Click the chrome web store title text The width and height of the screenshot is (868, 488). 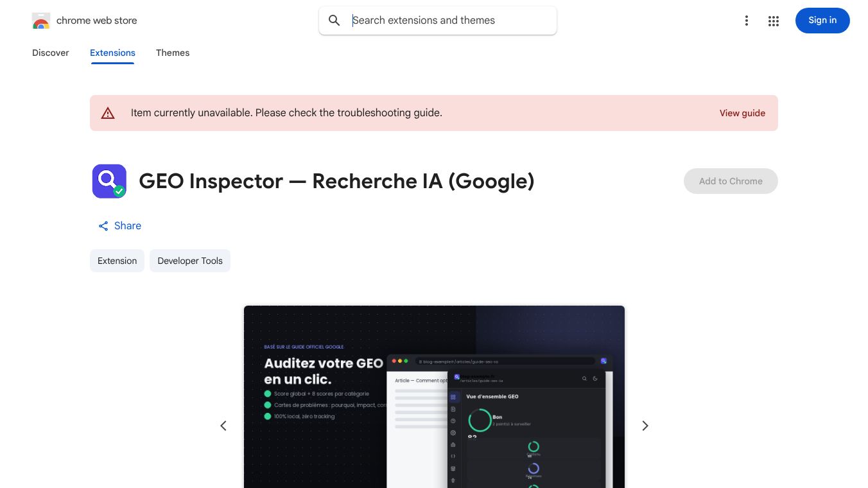coord(97,21)
